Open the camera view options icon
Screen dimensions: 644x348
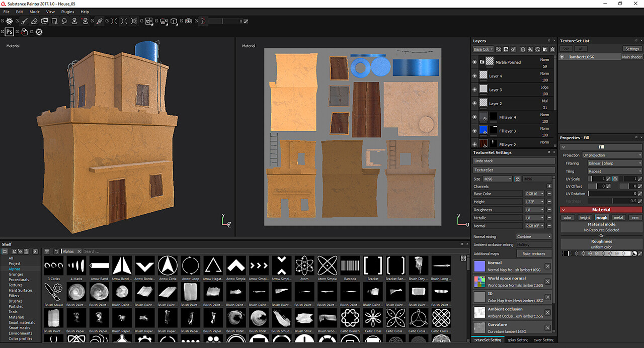[x=164, y=21]
